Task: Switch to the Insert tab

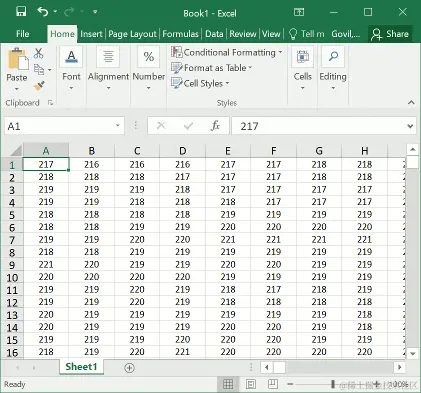Action: coord(91,34)
